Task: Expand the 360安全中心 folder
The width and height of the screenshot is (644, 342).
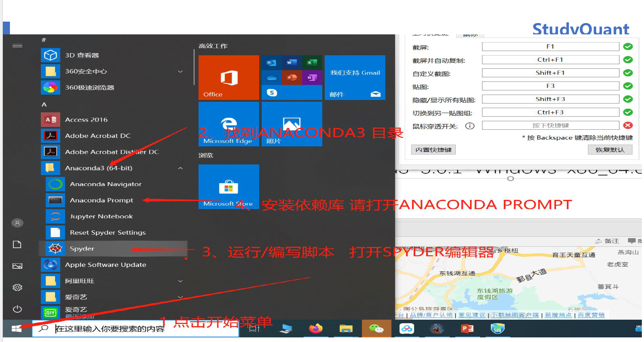Action: 180,72
